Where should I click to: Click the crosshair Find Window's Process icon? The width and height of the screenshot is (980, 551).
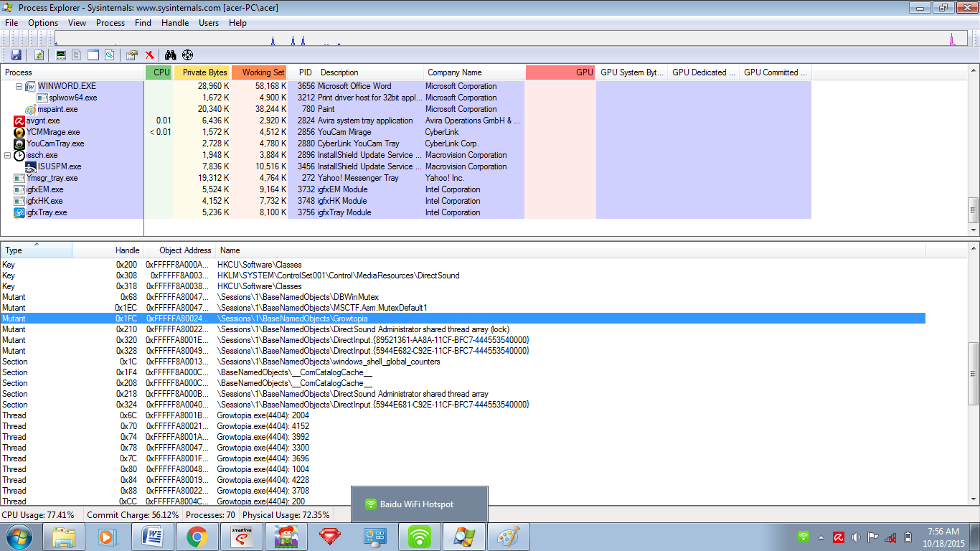188,55
